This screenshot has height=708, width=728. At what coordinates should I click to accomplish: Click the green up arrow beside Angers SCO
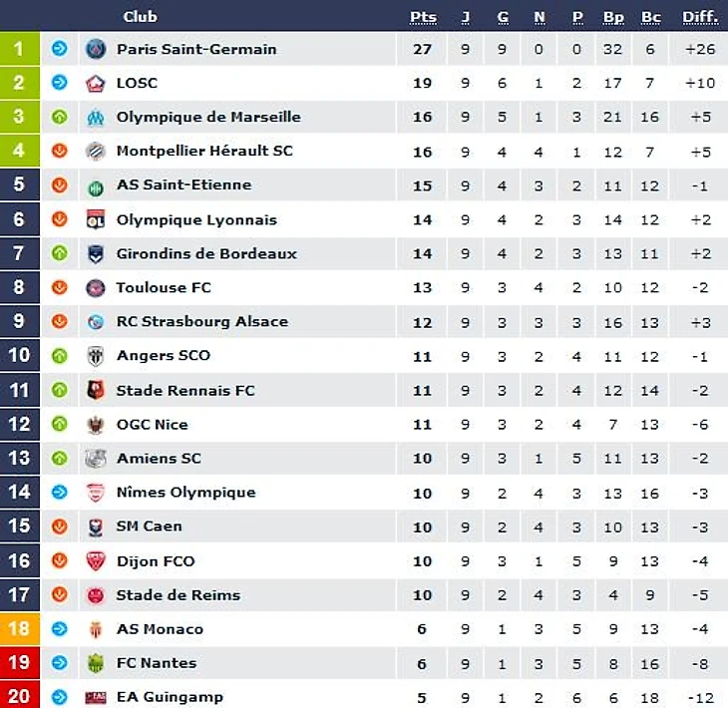coord(59,355)
